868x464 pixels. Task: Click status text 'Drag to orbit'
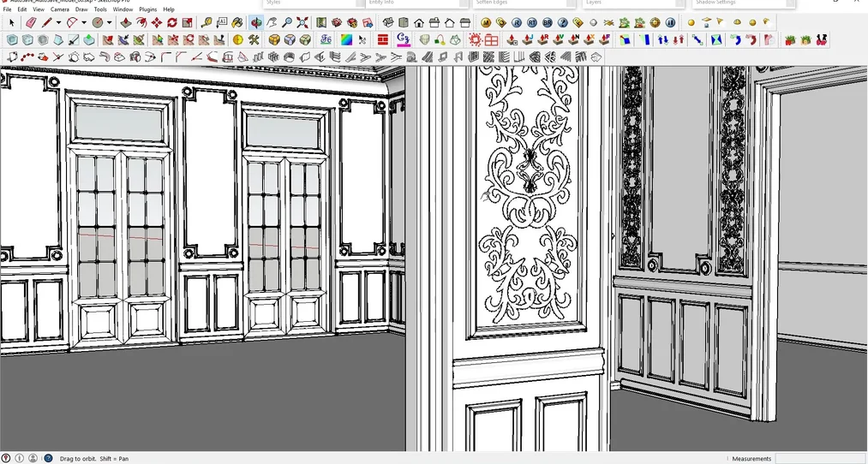[x=77, y=459]
